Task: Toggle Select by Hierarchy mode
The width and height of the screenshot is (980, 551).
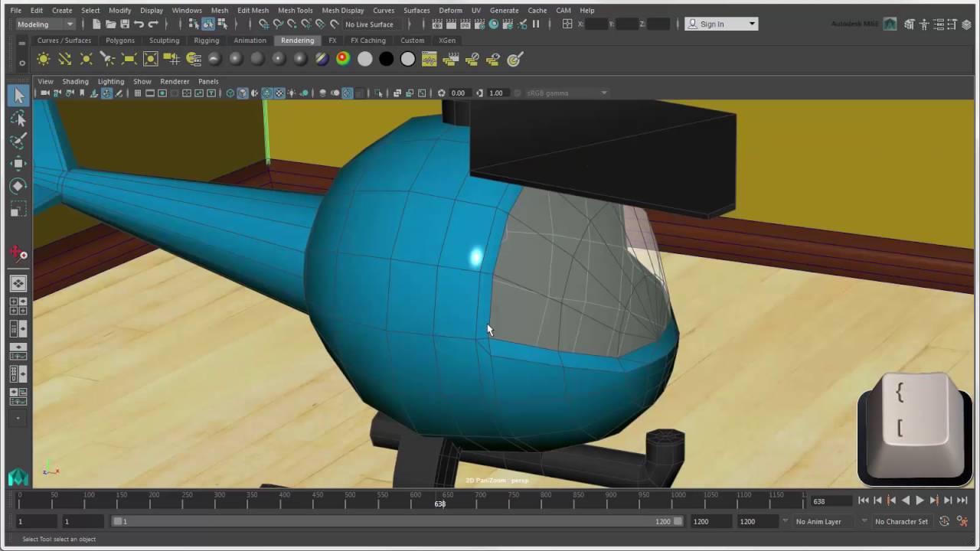Action: coord(194,24)
